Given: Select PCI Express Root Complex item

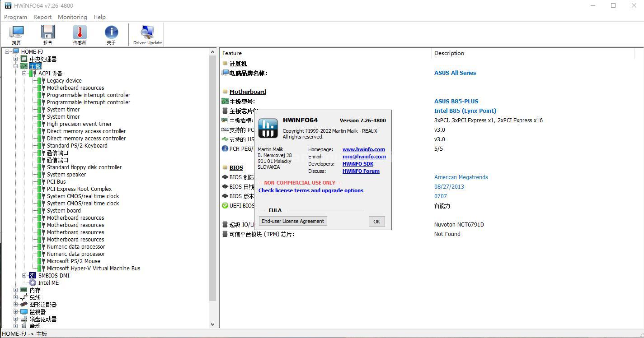Looking at the screenshot, I should [79, 189].
